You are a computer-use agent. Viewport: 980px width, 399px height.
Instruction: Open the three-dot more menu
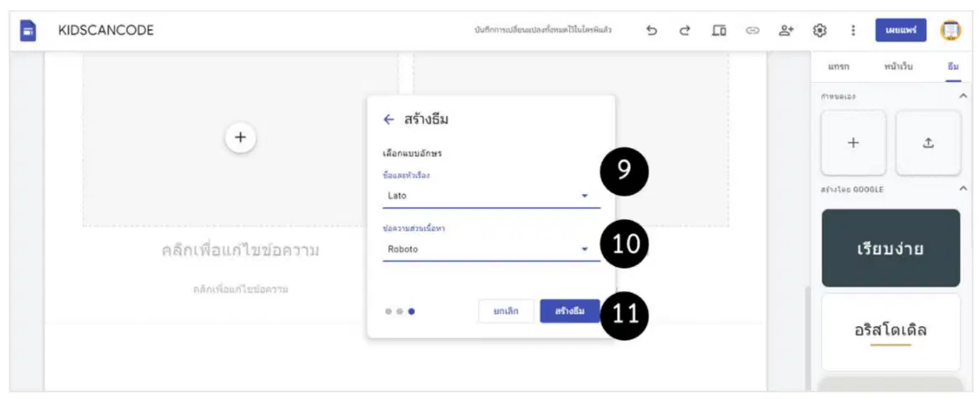coord(853,30)
